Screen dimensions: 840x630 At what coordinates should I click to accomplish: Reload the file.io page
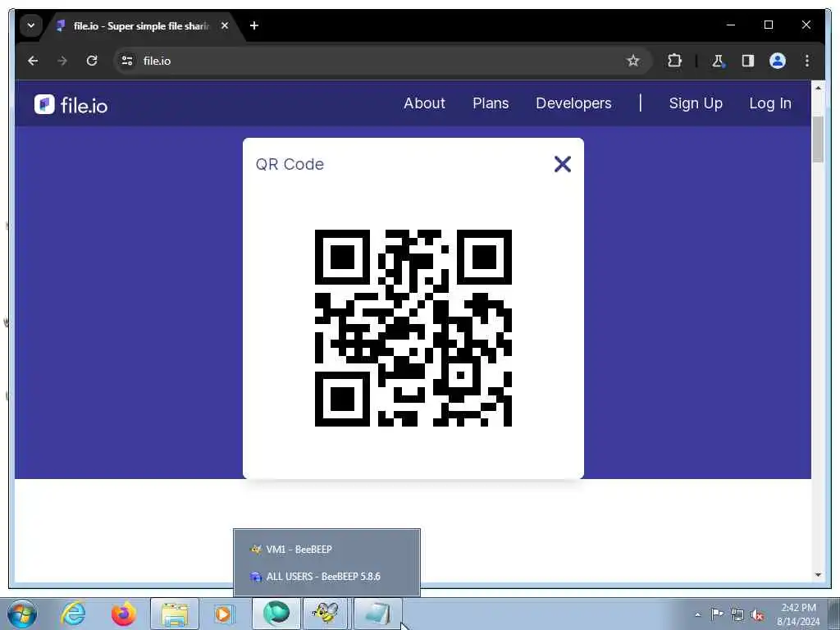(x=92, y=61)
